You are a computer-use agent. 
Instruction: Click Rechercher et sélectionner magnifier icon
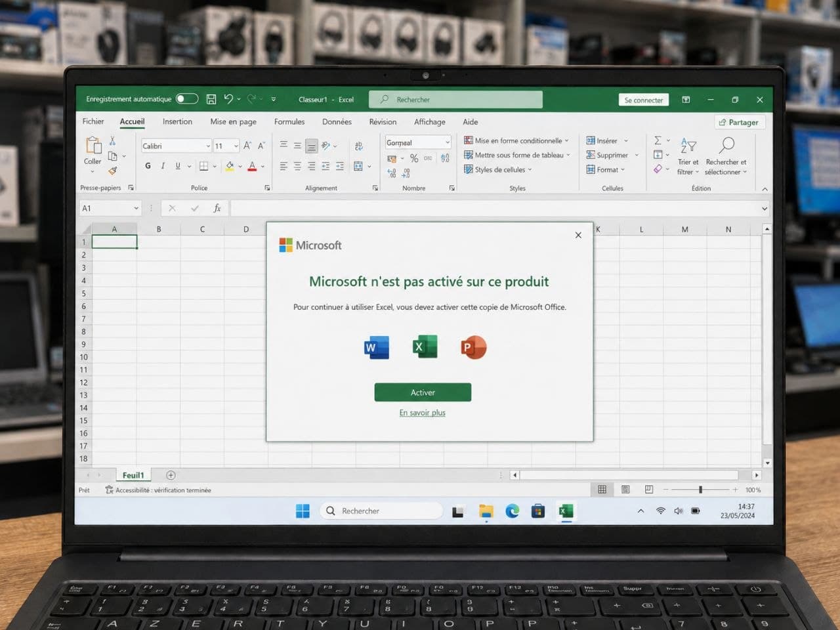click(726, 145)
